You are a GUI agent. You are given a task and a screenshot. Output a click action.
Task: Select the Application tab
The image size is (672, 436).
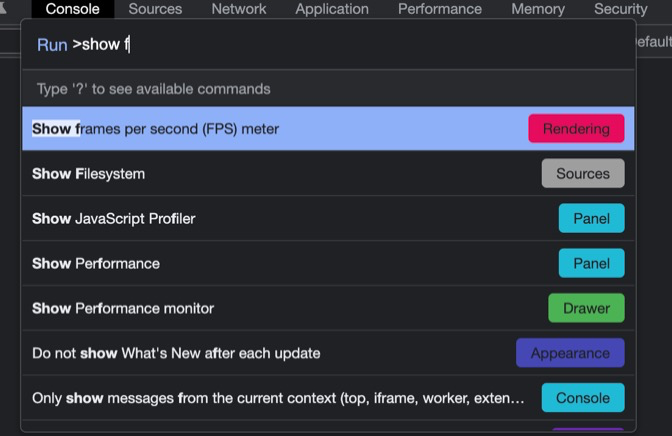point(332,9)
